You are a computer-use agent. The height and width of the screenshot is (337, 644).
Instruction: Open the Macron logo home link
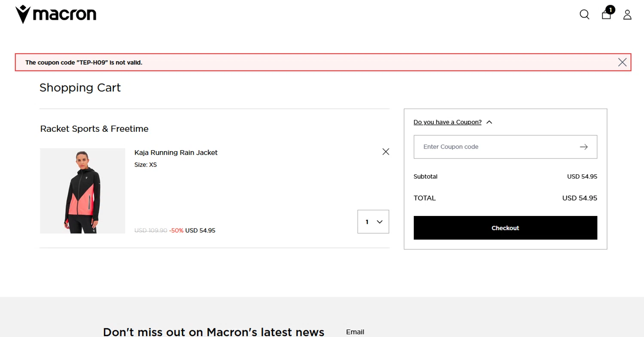56,15
